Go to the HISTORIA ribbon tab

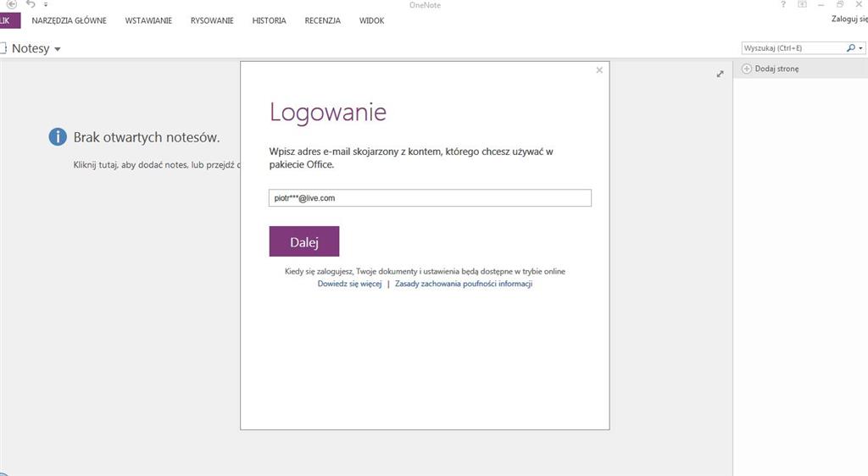[269, 20]
